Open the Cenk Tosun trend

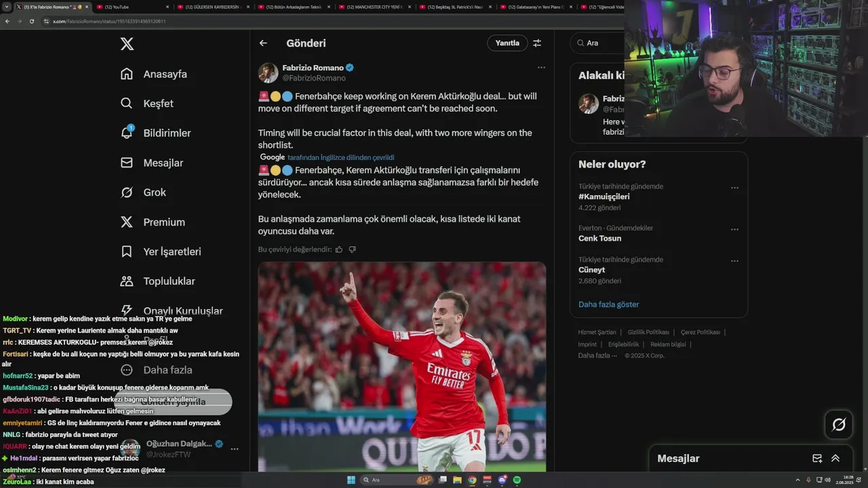[x=599, y=239]
